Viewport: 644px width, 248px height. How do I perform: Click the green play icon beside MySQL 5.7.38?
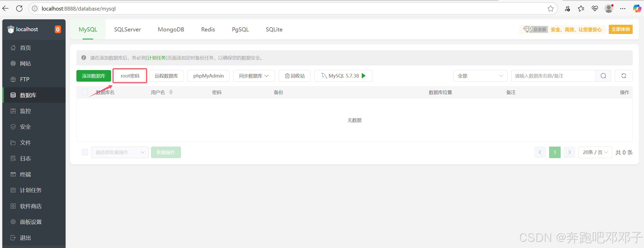click(x=363, y=76)
